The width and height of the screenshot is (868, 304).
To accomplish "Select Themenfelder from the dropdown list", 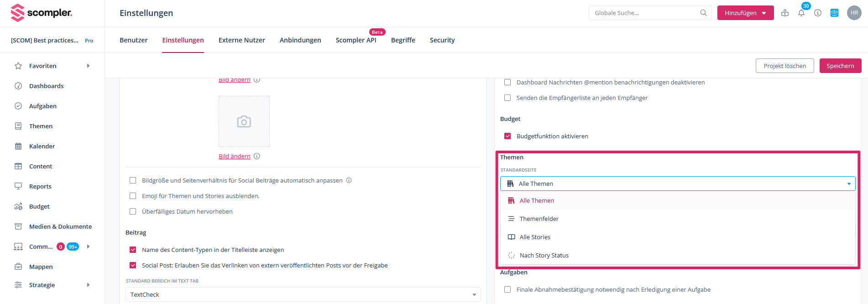I will click(x=539, y=219).
